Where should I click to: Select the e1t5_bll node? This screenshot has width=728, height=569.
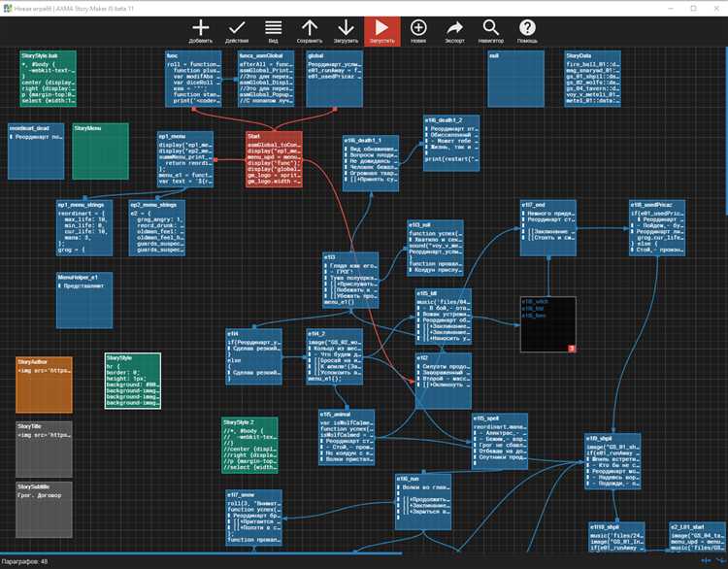coord(444,317)
